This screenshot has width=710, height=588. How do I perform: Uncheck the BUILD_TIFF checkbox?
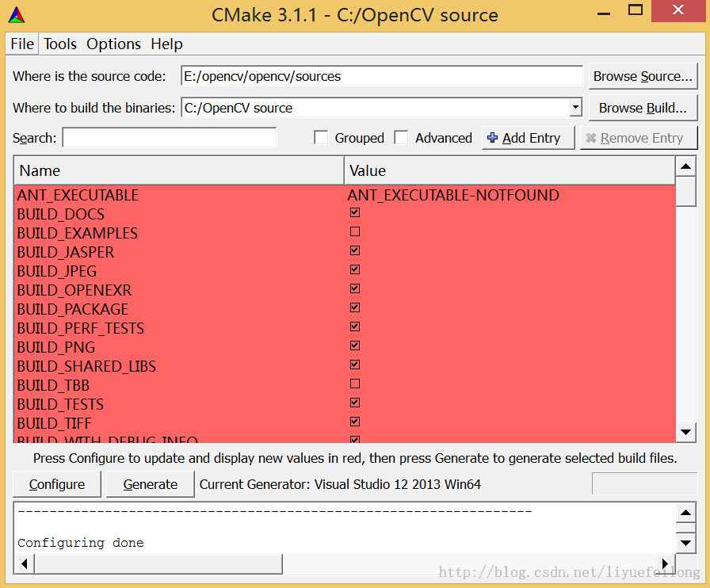355,422
